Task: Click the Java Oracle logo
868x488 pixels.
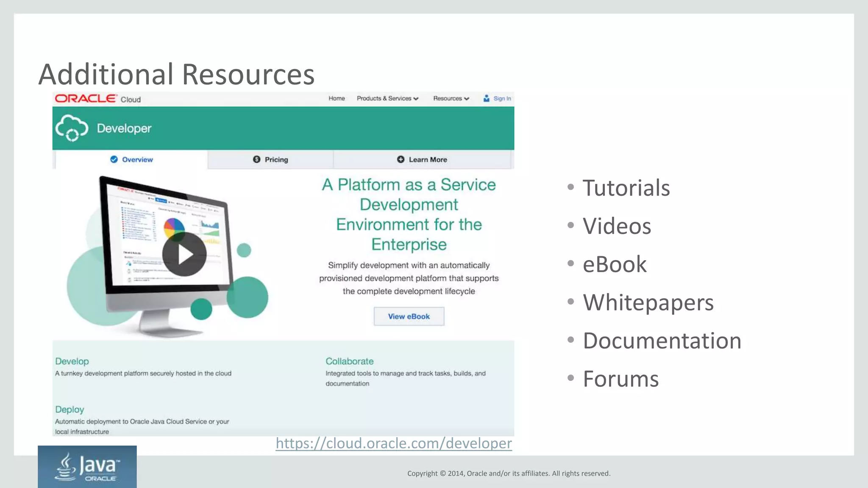Action: [87, 467]
